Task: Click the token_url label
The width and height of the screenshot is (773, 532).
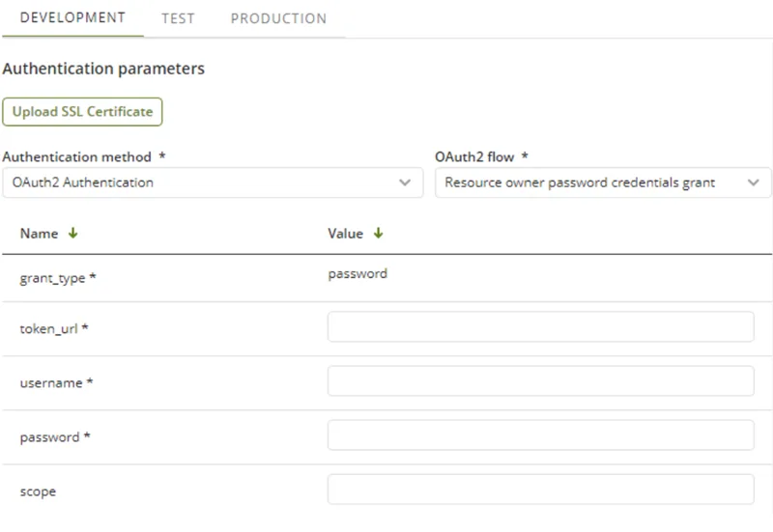Action: pyautogui.click(x=54, y=328)
